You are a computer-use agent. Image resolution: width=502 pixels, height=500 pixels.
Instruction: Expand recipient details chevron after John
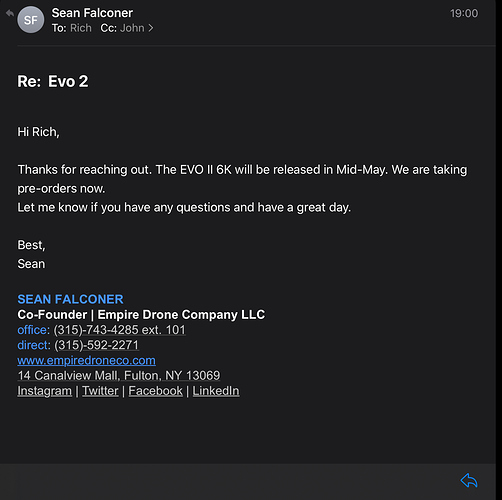pos(151,28)
